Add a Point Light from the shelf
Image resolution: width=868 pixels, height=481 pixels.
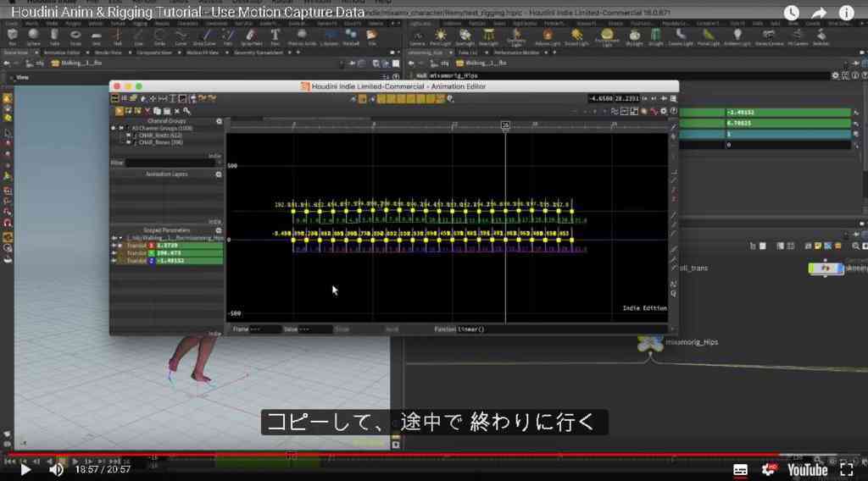(x=441, y=37)
